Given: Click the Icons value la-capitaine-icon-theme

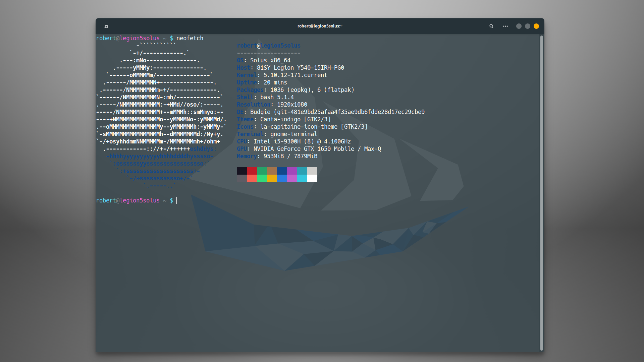Looking at the screenshot, I should (x=299, y=127).
